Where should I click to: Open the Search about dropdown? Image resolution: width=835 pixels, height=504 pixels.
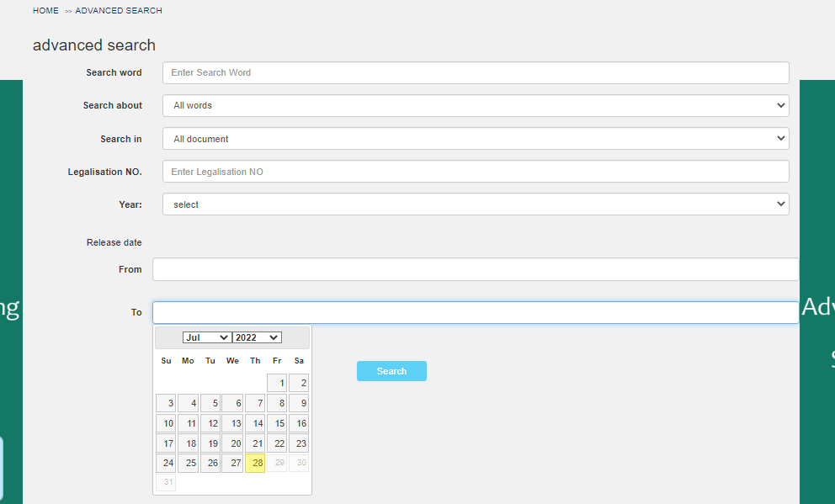pyautogui.click(x=476, y=105)
